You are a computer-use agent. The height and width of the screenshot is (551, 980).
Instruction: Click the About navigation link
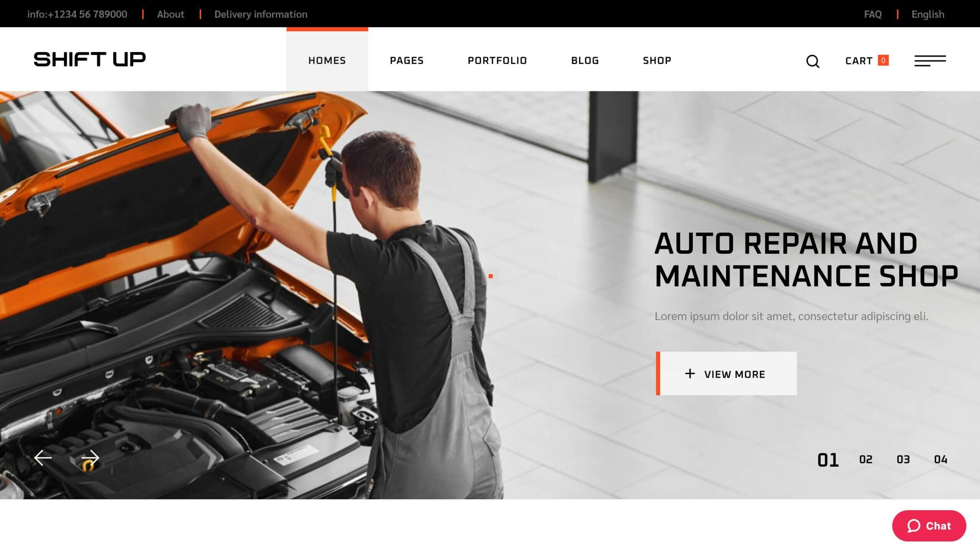coord(170,13)
